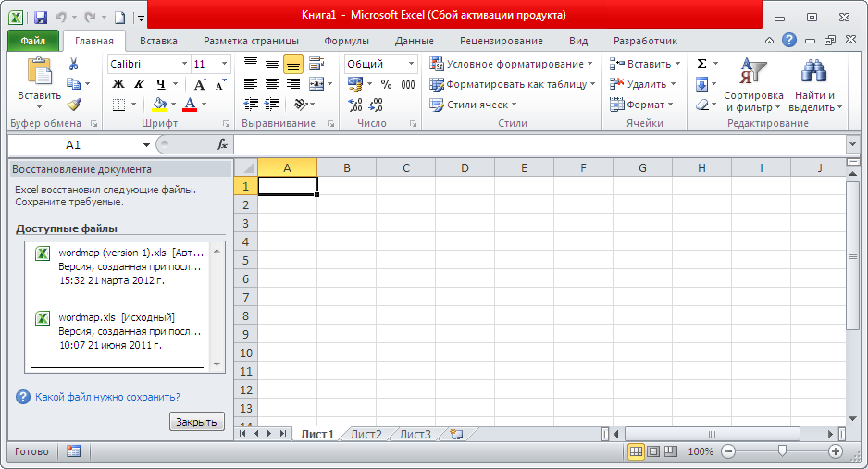Open the Общий number format dropdown
Viewport: 868px width, 469px height.
[411, 64]
